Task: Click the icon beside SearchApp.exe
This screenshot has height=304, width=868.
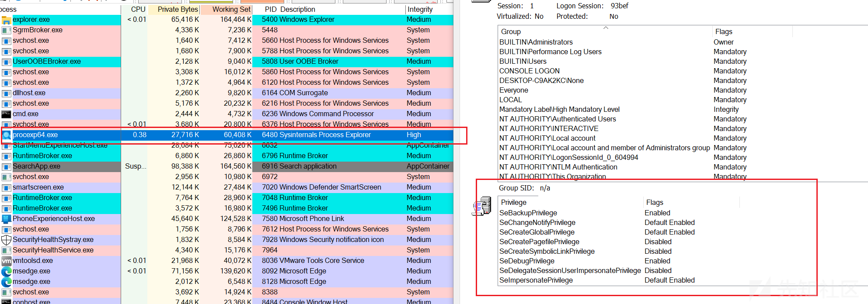Action: click(x=6, y=167)
